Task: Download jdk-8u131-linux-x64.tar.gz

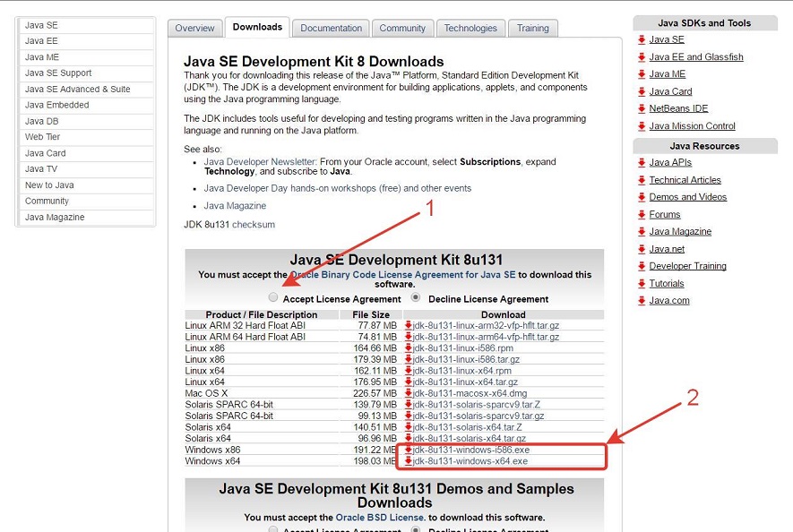Action: click(x=465, y=382)
